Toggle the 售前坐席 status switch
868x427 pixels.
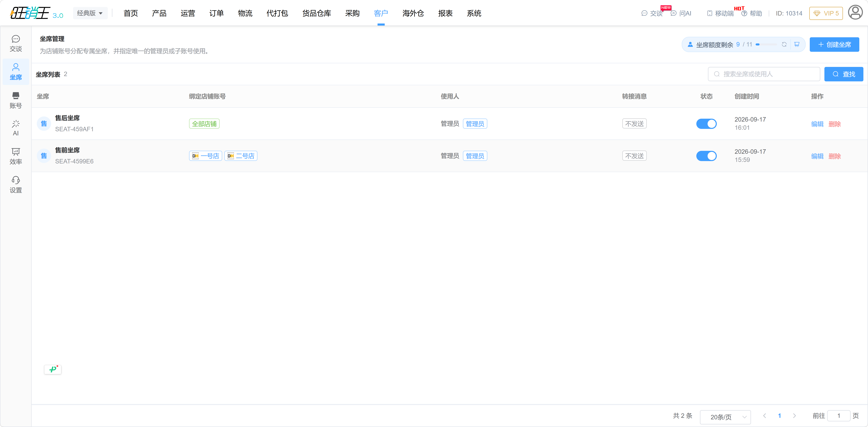(x=706, y=156)
